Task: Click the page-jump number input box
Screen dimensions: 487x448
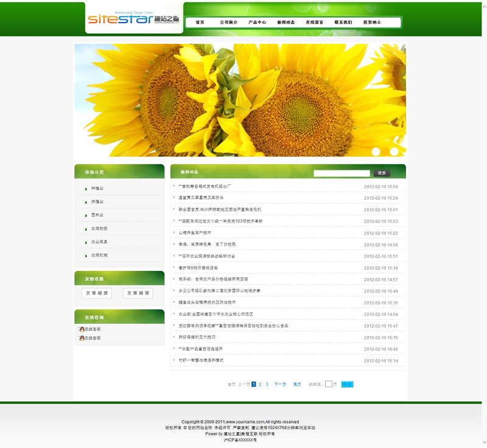Action: click(x=329, y=384)
